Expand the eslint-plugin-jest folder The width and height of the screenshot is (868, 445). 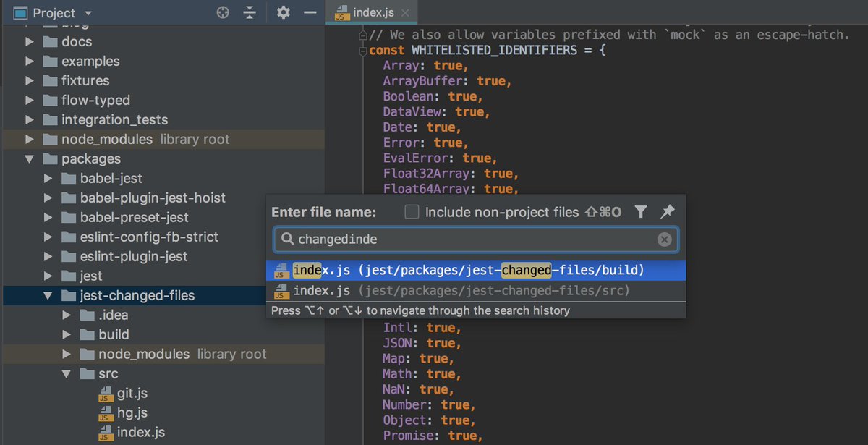click(48, 257)
